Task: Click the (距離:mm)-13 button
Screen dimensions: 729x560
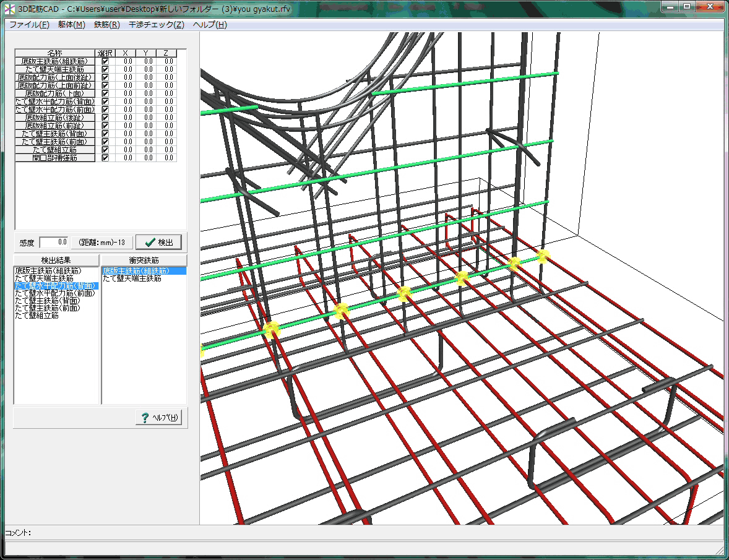Action: pyautogui.click(x=102, y=242)
